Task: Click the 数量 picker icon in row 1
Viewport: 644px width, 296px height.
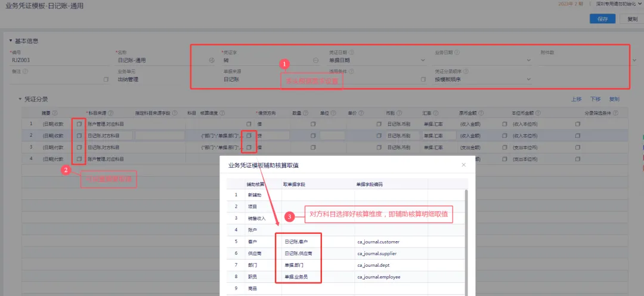Action: coord(313,124)
